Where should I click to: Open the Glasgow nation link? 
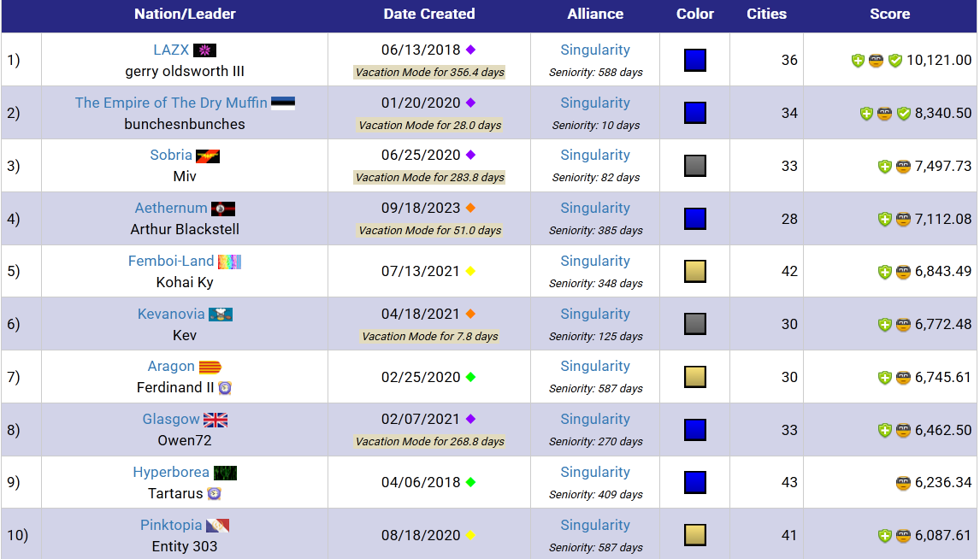(171, 419)
